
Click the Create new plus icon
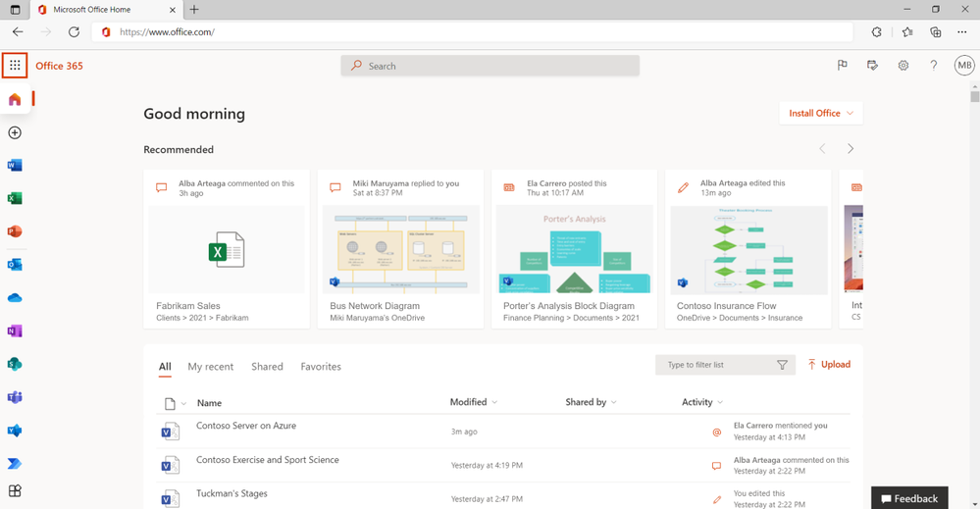[x=15, y=132]
